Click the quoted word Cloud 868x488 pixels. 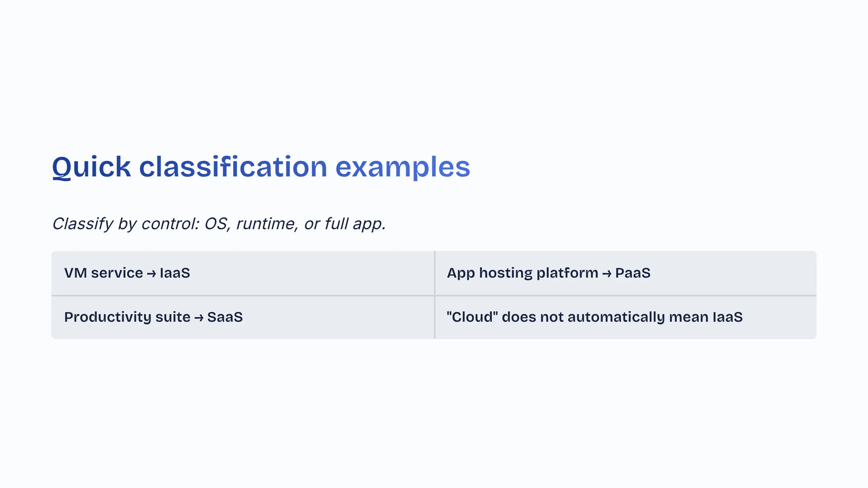pyautogui.click(x=472, y=317)
